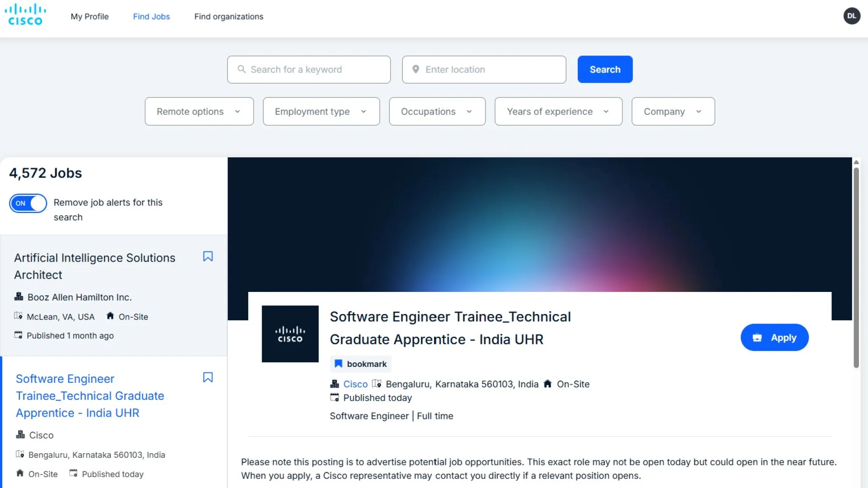Click the home icon beside On-Site in AI job card
The height and width of the screenshot is (488, 868).
click(x=110, y=316)
